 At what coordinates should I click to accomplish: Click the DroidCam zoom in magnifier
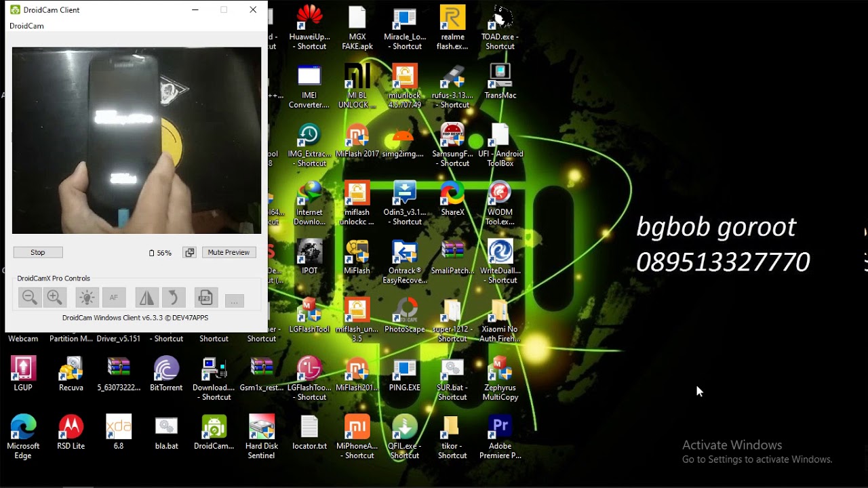coord(55,298)
